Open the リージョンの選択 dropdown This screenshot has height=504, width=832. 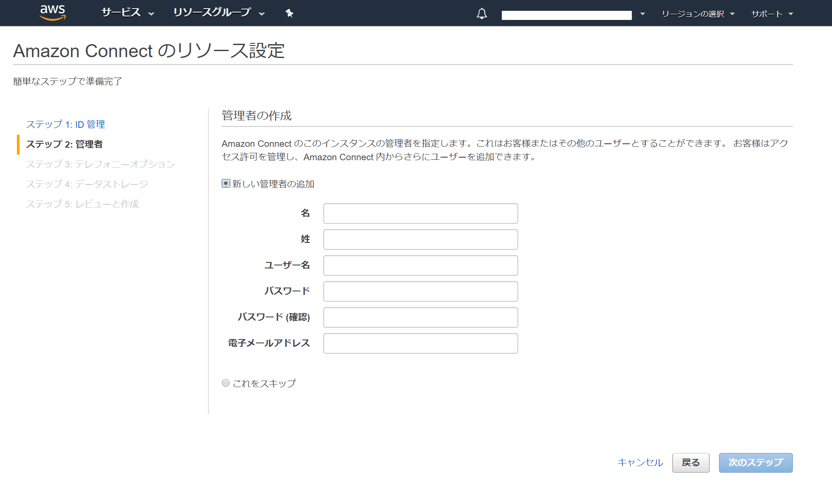(x=698, y=14)
